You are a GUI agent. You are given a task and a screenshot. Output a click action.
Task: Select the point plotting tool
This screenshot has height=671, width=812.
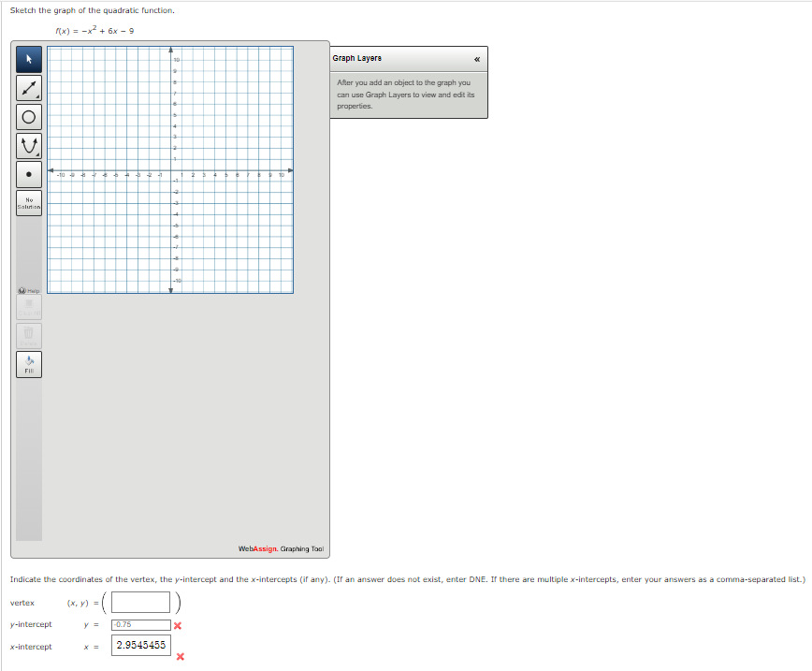coord(28,173)
